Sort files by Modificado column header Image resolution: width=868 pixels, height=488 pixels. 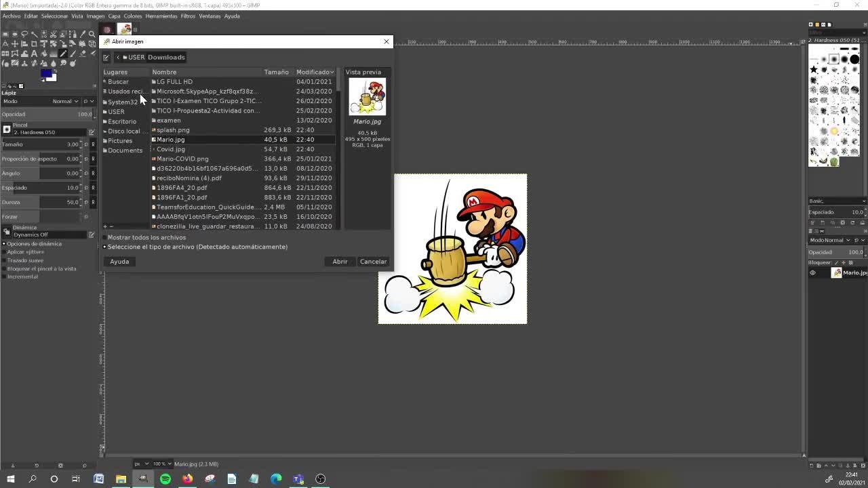point(315,72)
